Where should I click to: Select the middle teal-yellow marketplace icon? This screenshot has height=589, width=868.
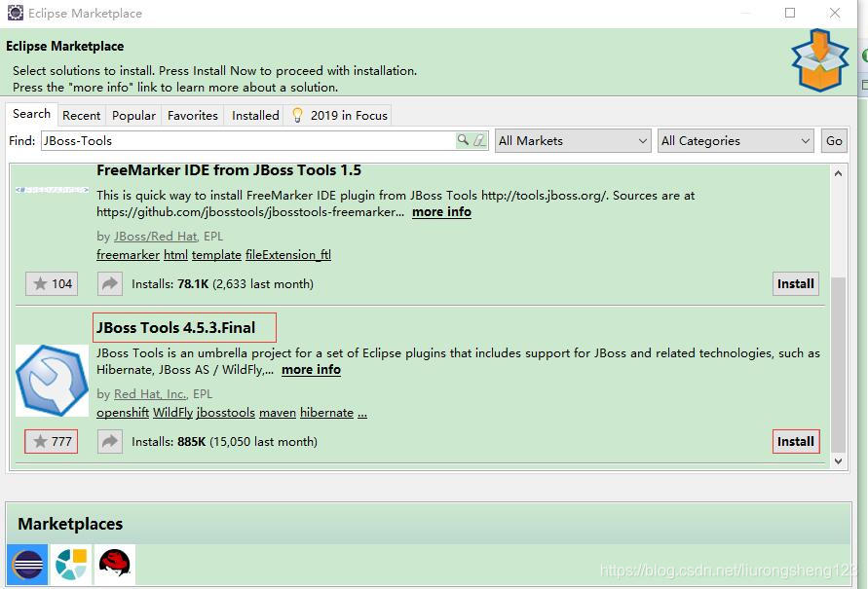[71, 564]
